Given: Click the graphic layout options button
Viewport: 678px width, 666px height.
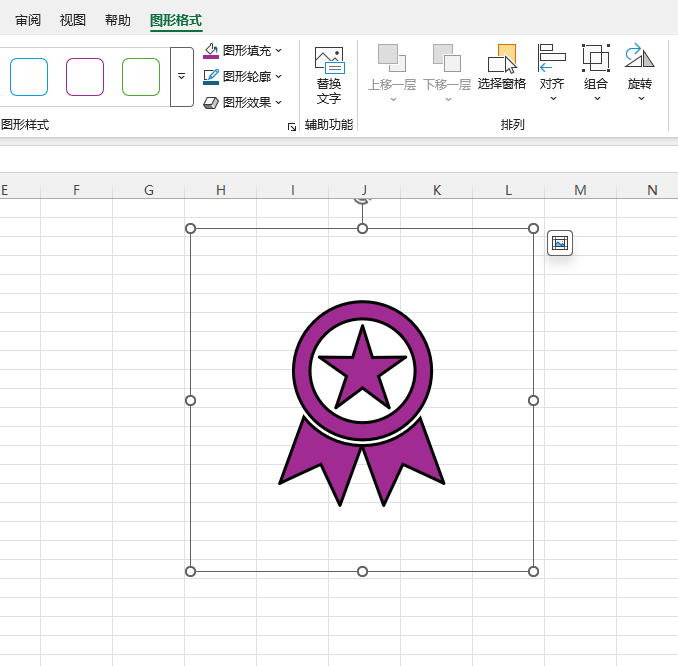Looking at the screenshot, I should click(560, 243).
